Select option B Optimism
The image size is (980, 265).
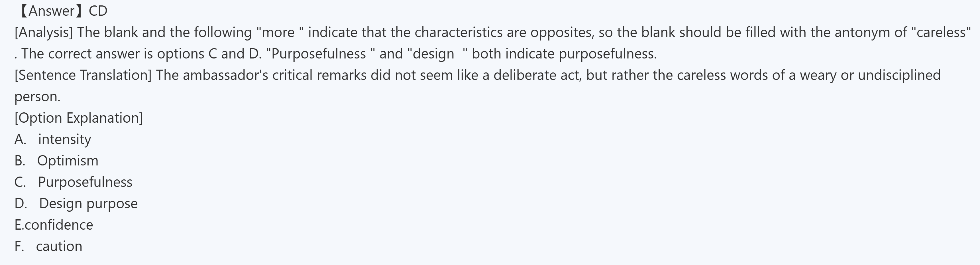tap(56, 161)
